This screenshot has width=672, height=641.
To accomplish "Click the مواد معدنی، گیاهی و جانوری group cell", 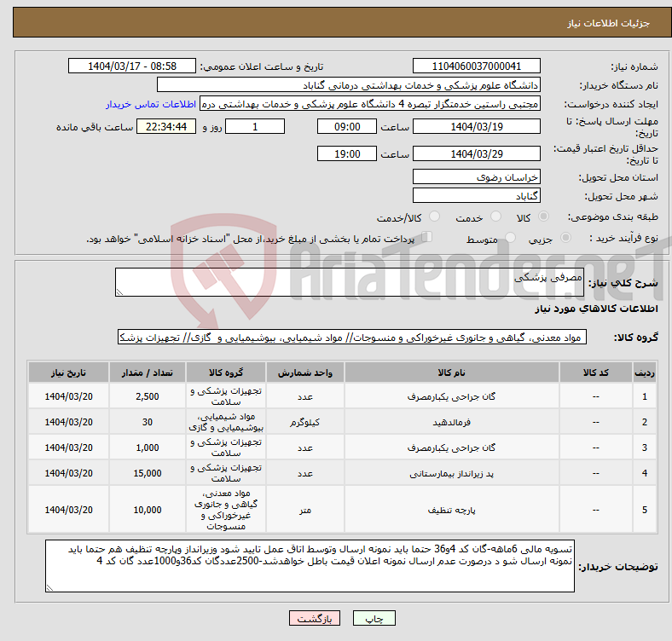I will (x=226, y=510).
